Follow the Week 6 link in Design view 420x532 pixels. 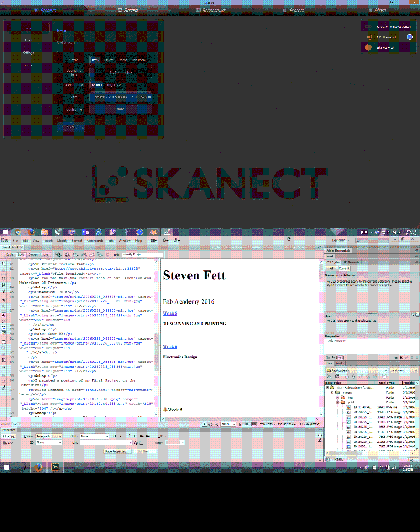click(170, 347)
